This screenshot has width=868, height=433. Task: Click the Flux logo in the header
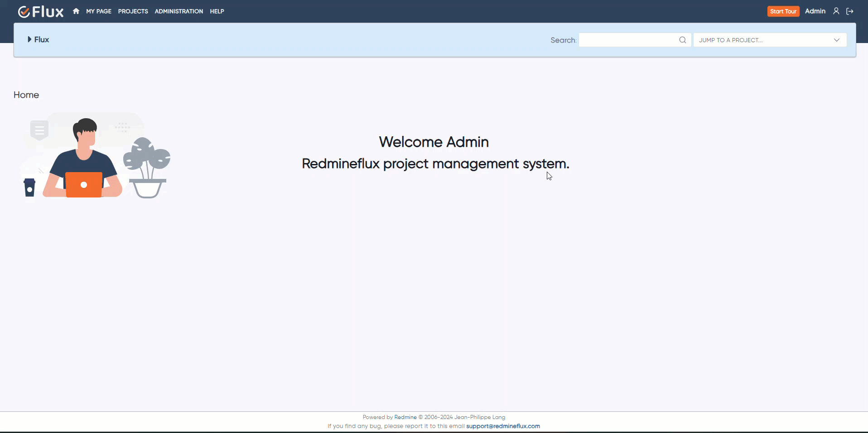41,11
